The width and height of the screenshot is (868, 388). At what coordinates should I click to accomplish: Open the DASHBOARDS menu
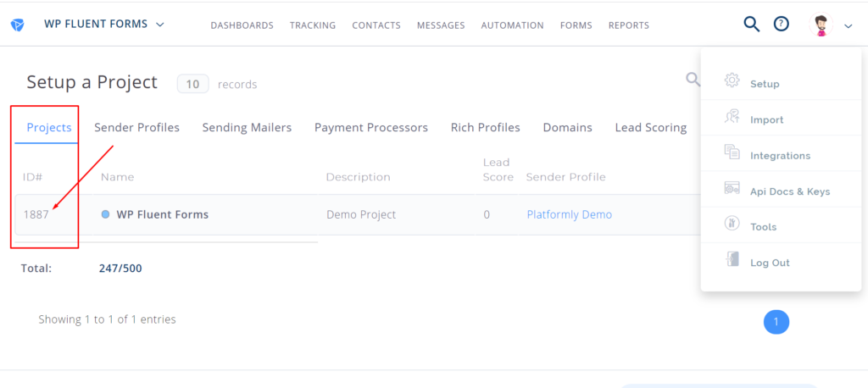pos(242,25)
